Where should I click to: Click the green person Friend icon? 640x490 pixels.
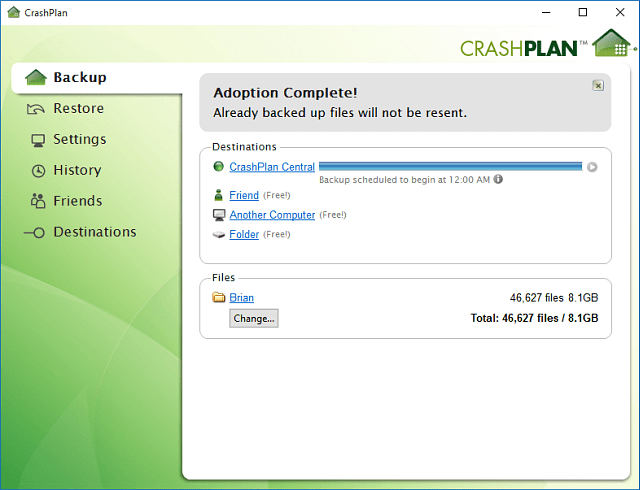coord(219,195)
